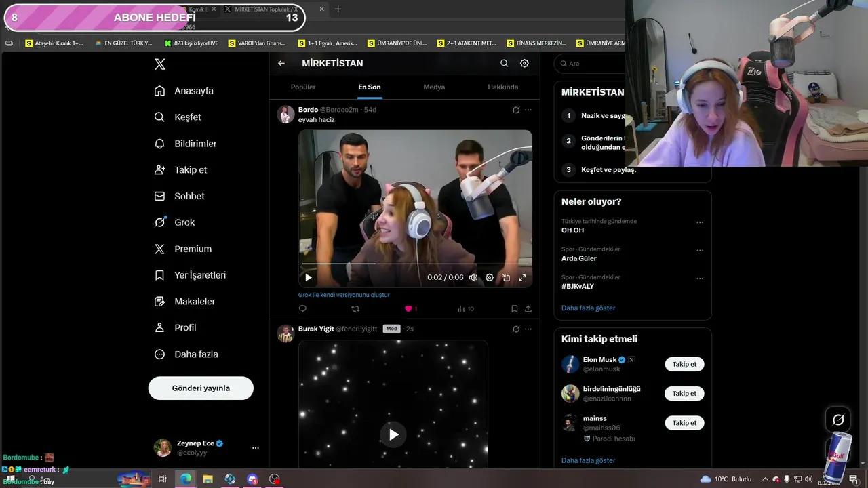Open Yer İşaretleri bookmarks
868x488 pixels.
pos(190,275)
